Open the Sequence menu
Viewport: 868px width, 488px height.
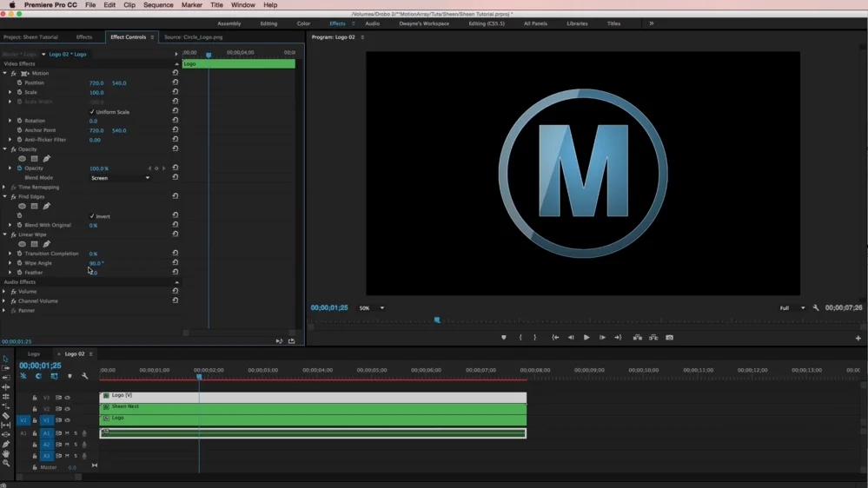pos(158,5)
